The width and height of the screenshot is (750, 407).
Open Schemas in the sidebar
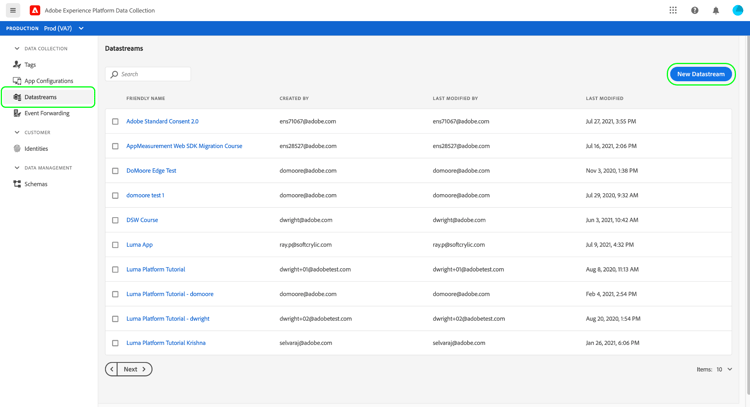pos(36,184)
